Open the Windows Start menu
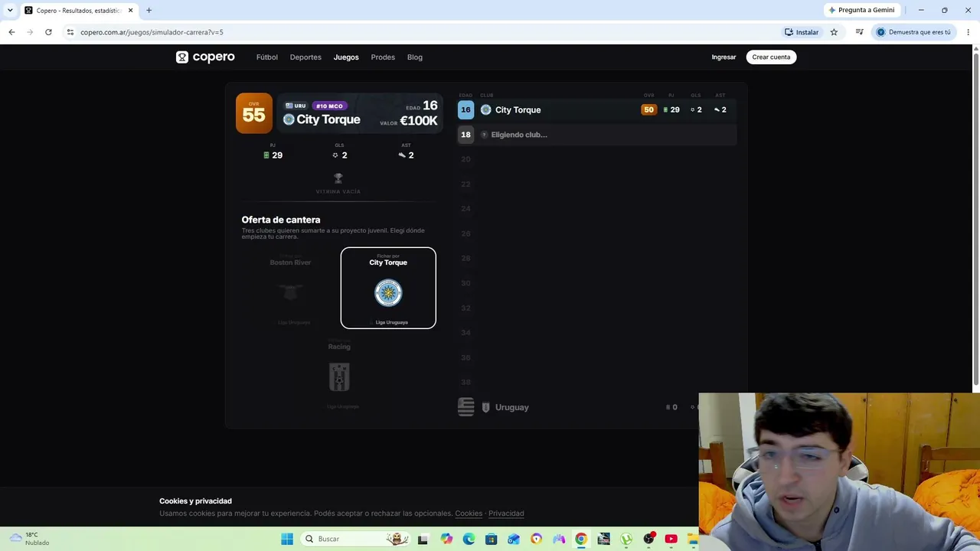The width and height of the screenshot is (980, 551). (x=287, y=539)
